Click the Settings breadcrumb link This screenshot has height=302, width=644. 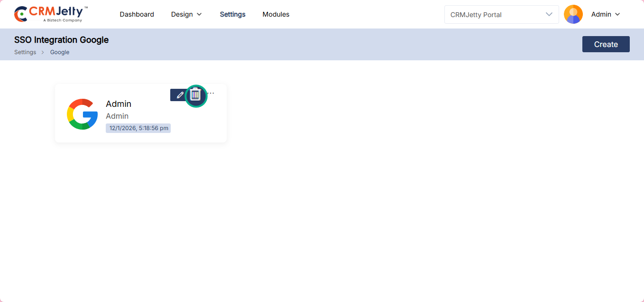[x=25, y=52]
